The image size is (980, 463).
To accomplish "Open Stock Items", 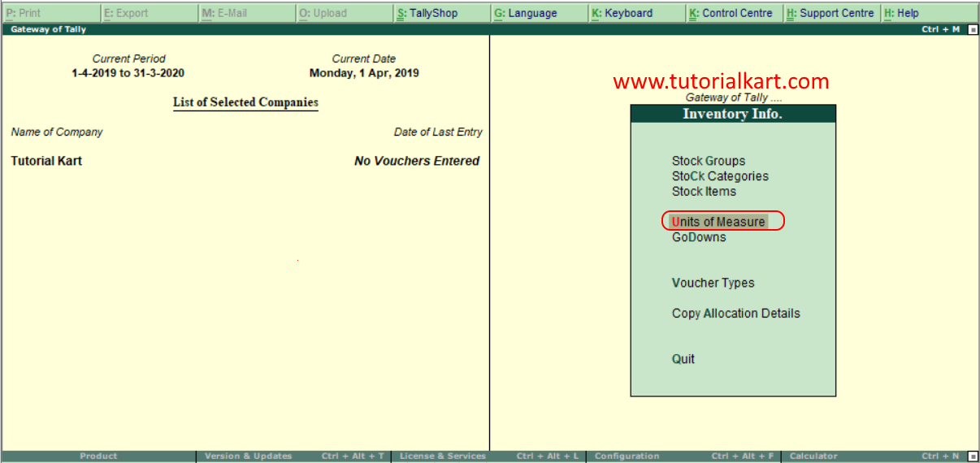I will coord(704,192).
